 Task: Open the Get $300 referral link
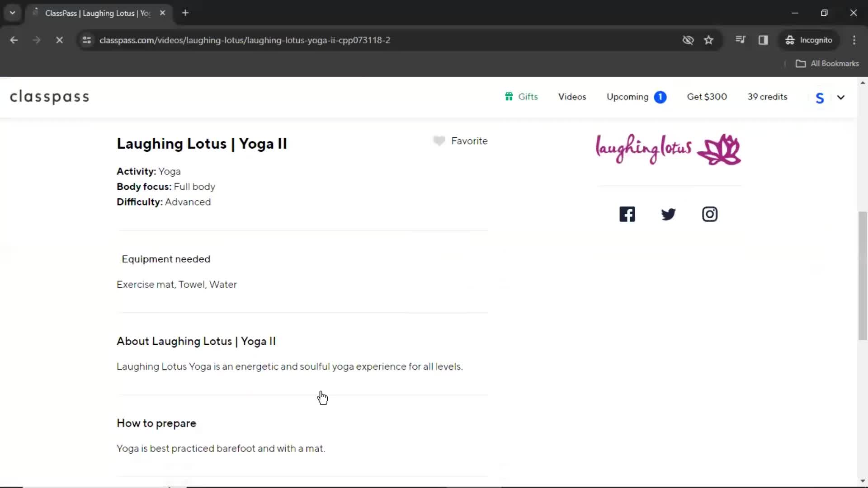(707, 97)
